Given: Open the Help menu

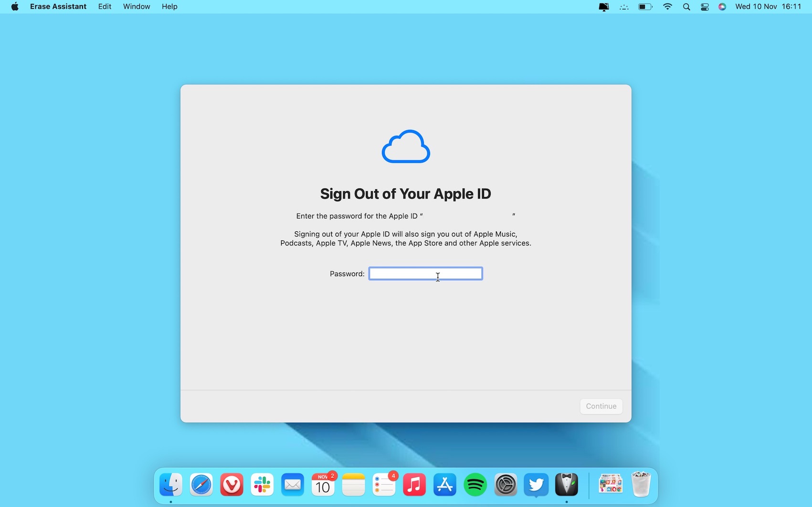Looking at the screenshot, I should 169,7.
